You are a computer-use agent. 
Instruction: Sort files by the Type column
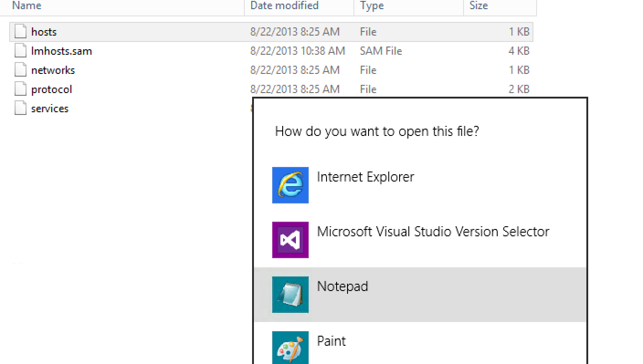click(371, 6)
